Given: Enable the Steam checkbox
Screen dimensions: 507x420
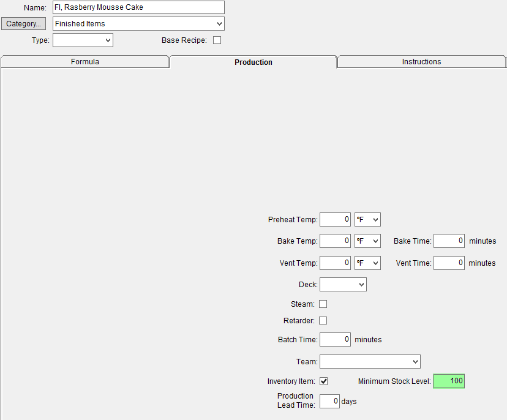Looking at the screenshot, I should pos(323,304).
